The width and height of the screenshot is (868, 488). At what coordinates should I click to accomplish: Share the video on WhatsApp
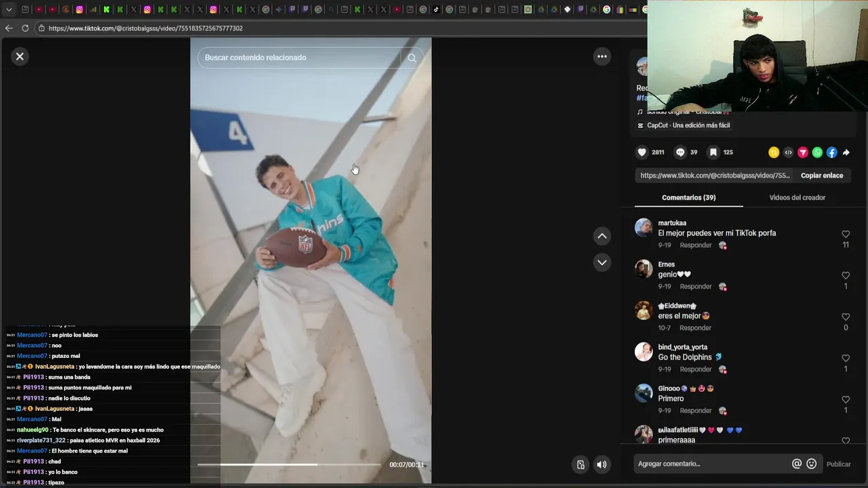(x=817, y=152)
